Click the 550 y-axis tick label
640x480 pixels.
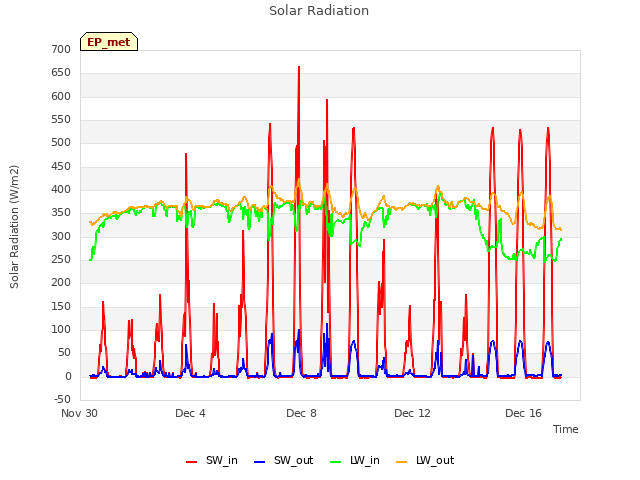point(61,120)
